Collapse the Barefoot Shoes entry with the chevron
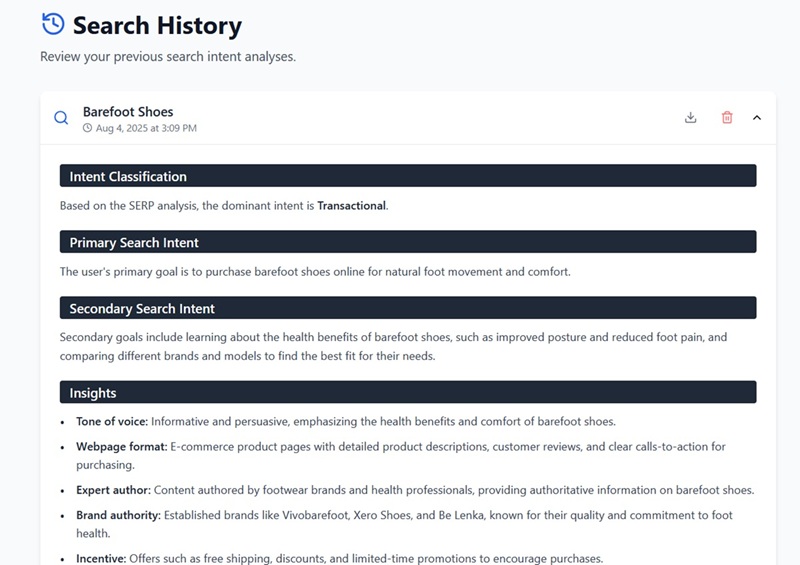800x565 pixels. point(757,118)
